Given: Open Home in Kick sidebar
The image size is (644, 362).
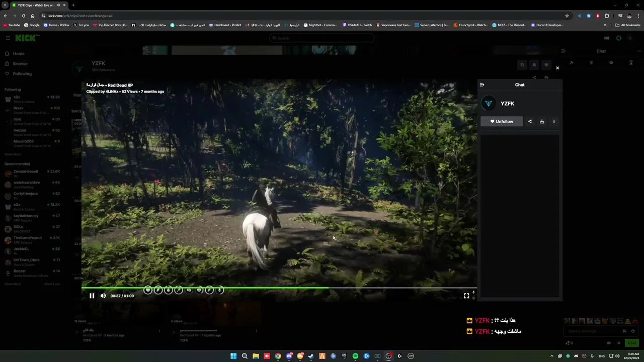Looking at the screenshot, I should (x=15, y=54).
